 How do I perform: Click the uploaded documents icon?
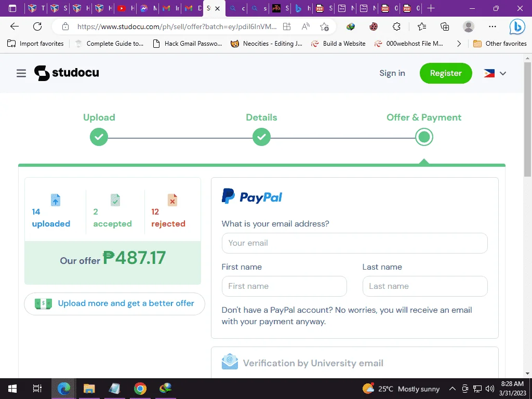56,200
